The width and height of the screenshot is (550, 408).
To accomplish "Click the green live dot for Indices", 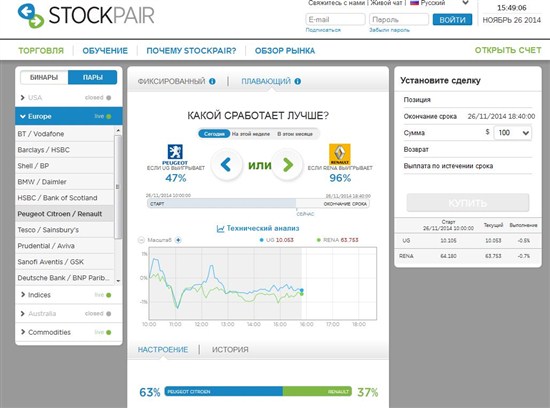I will (x=108, y=295).
